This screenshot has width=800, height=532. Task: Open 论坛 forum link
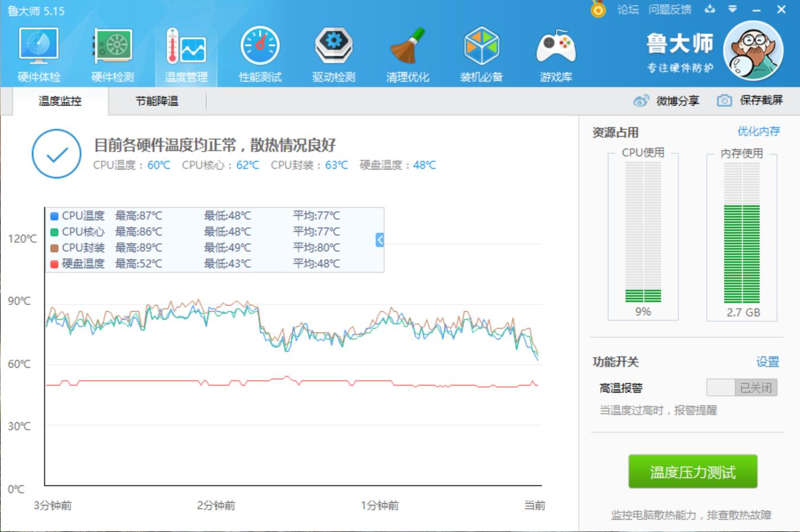click(628, 9)
